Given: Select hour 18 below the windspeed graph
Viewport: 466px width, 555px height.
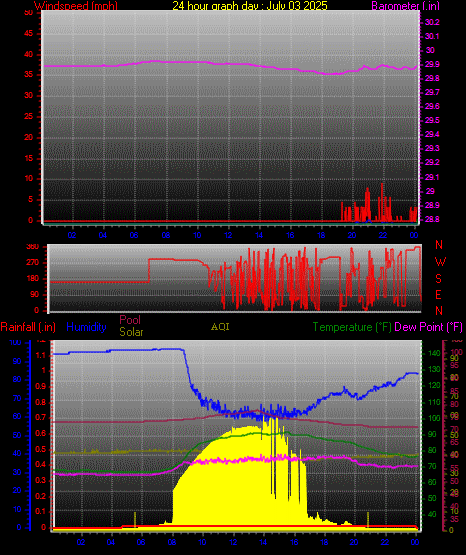Looking at the screenshot, I should [x=321, y=235].
